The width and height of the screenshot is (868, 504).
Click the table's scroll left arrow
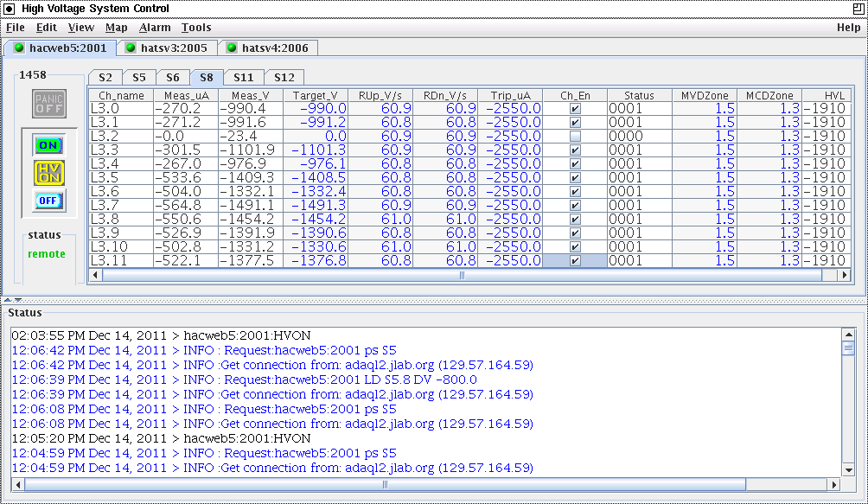point(95,275)
